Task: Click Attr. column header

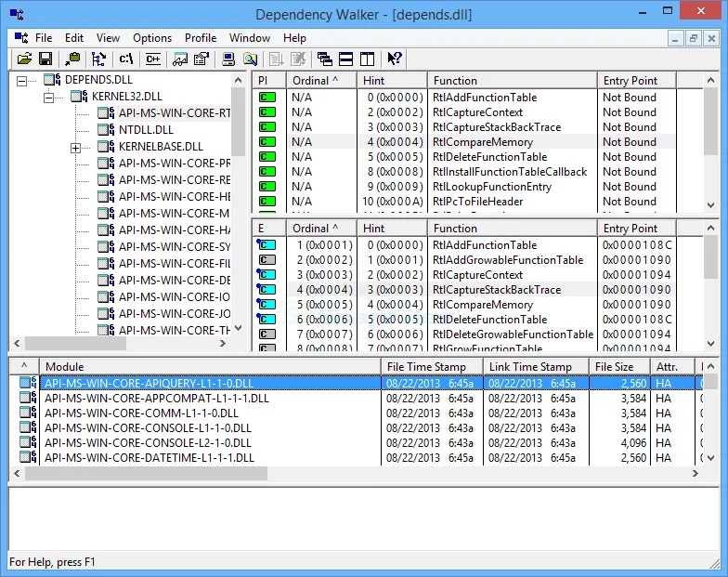Action: coord(672,366)
